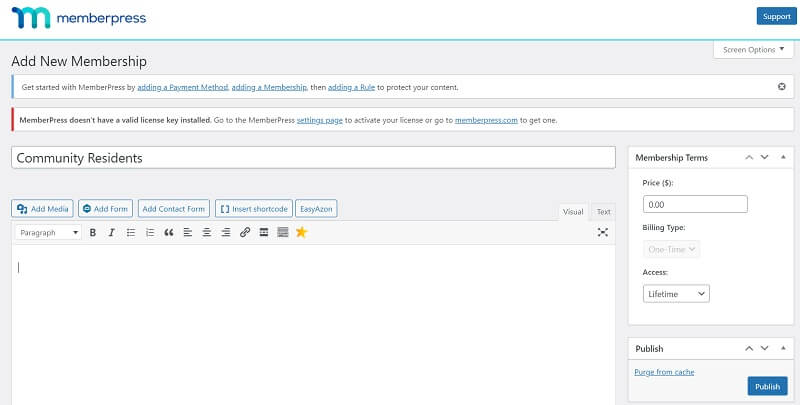
Task: Click the Price ($) label
Action: pyautogui.click(x=658, y=183)
